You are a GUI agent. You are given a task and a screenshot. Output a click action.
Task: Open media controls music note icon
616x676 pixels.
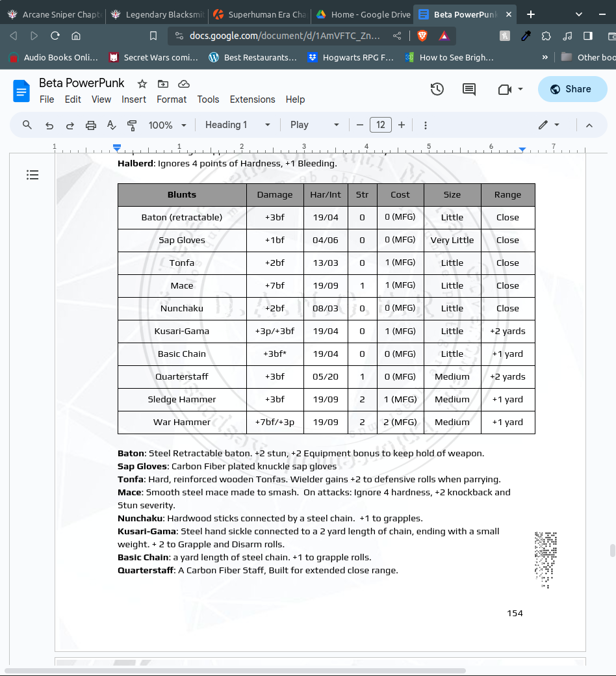[x=567, y=36]
